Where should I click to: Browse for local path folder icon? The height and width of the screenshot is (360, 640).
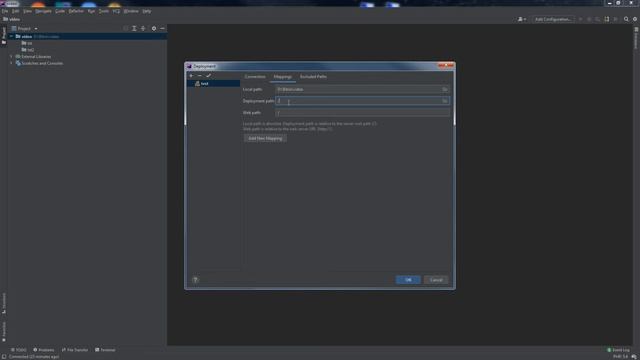click(445, 89)
